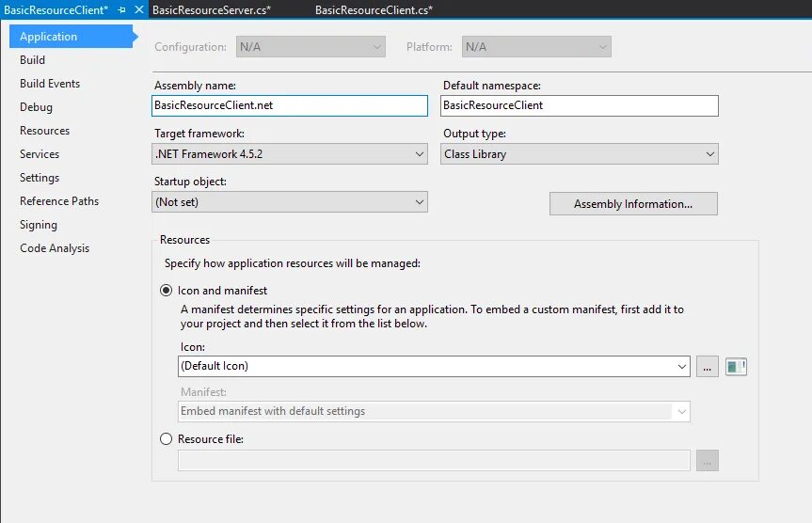Viewport: 812px width, 523px height.
Task: Open the Code Analysis page
Action: click(x=55, y=248)
